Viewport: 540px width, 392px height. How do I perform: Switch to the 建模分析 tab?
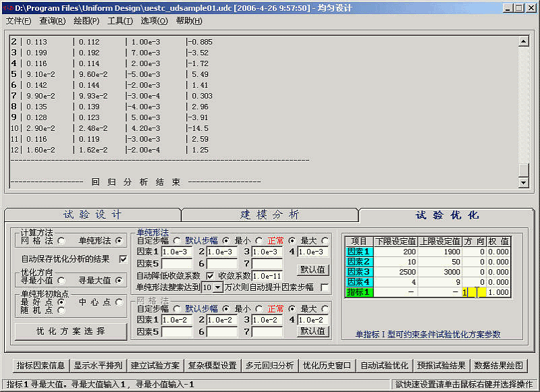pyautogui.click(x=269, y=215)
